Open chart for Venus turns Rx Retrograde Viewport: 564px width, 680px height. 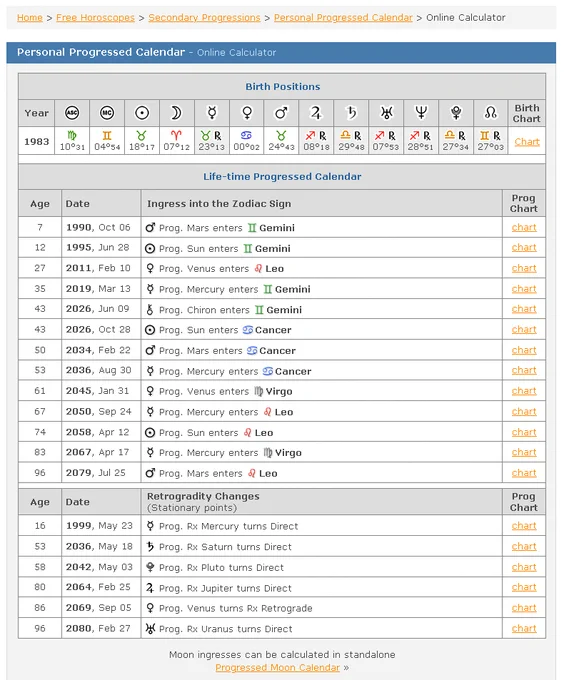[524, 608]
